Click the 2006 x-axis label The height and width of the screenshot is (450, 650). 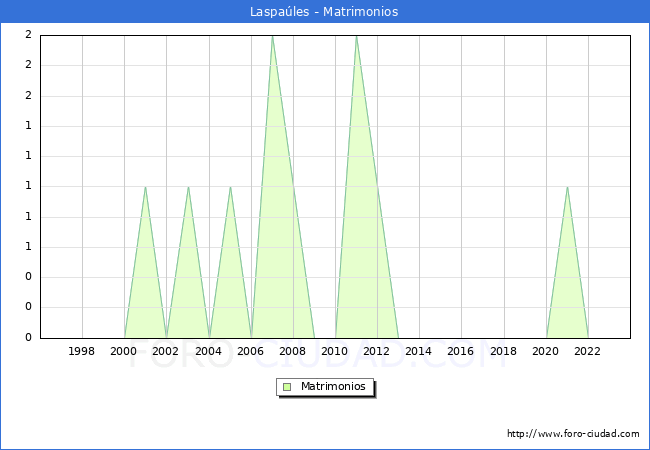coord(251,351)
